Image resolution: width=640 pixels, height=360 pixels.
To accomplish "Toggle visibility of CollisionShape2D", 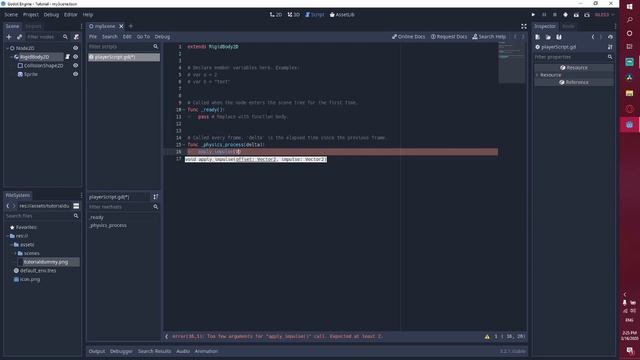I will 76,65.
